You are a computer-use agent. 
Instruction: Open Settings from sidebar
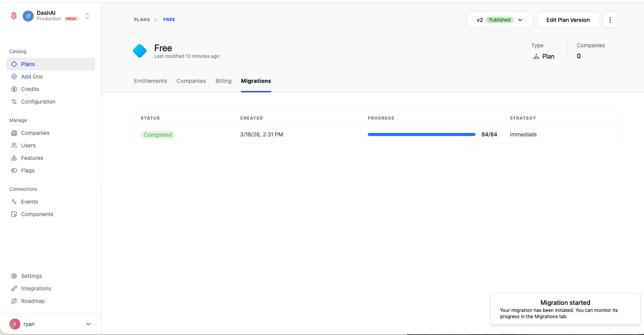50,276
